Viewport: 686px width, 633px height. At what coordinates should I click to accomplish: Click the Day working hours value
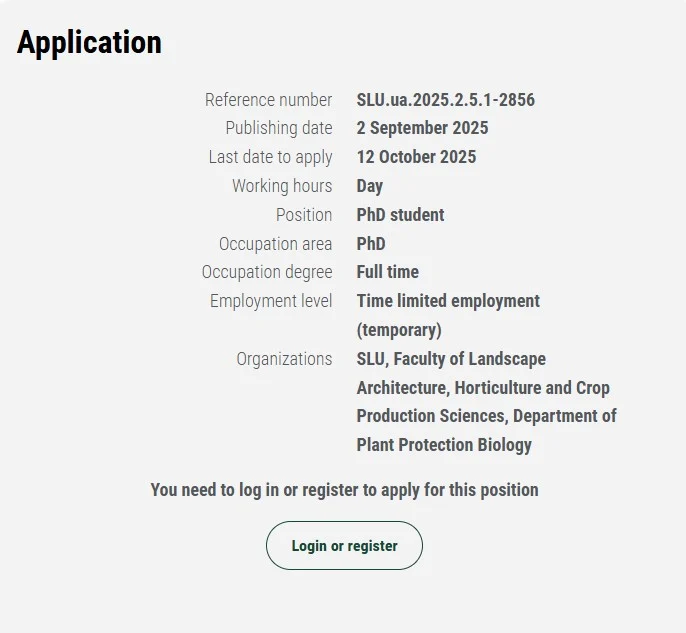coord(369,186)
